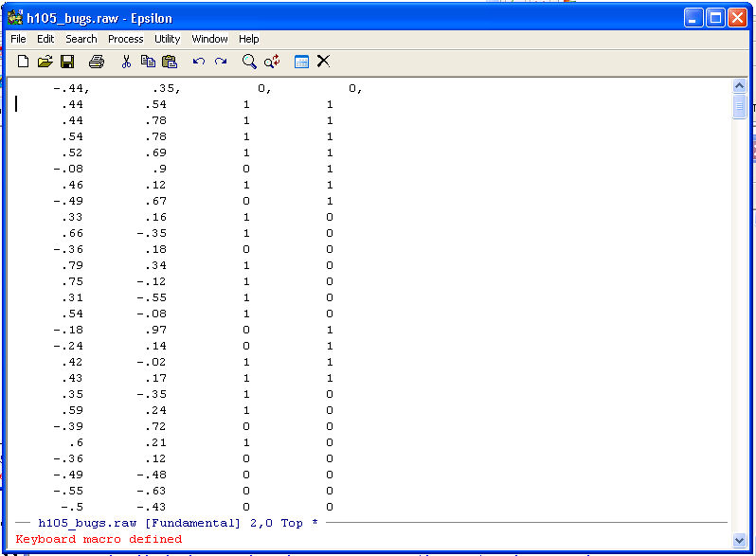Expand the Utility menu

coord(167,39)
